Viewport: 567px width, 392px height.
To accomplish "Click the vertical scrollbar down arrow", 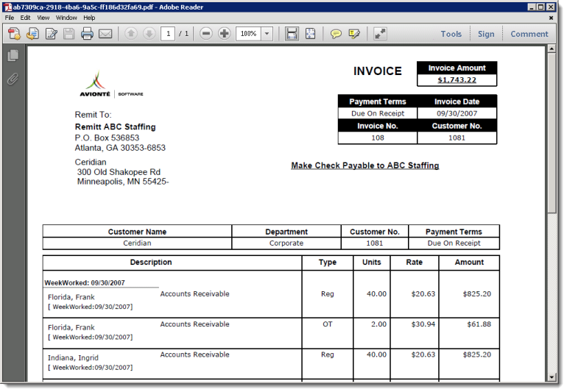I will pos(552,377).
